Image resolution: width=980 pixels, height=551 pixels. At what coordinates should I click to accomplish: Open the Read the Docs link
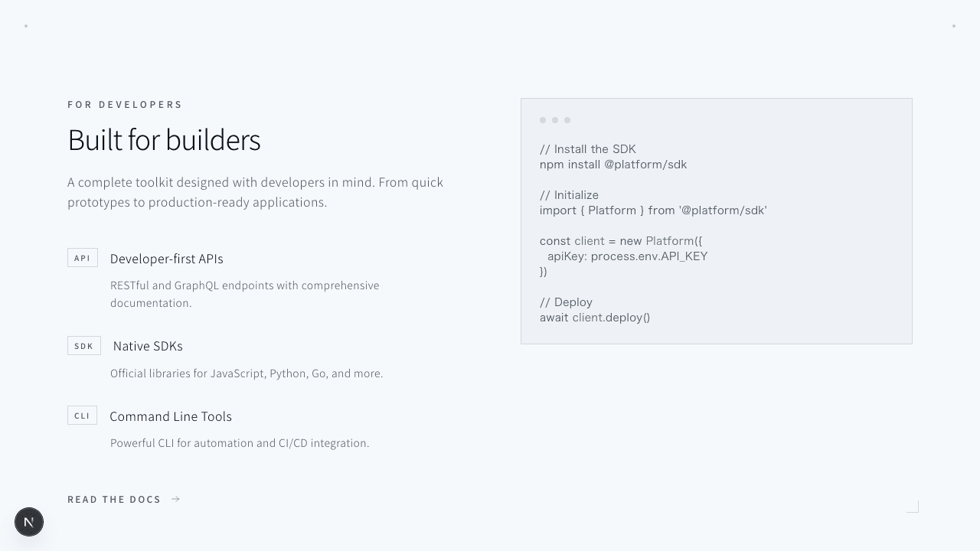(x=114, y=499)
